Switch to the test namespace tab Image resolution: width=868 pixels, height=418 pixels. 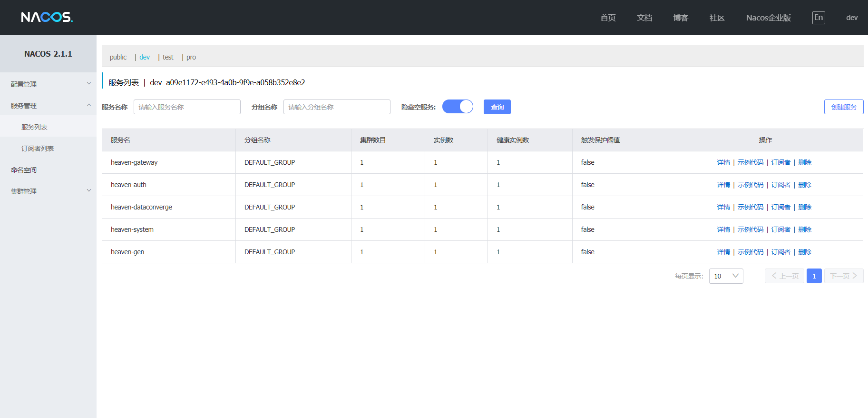coord(168,57)
